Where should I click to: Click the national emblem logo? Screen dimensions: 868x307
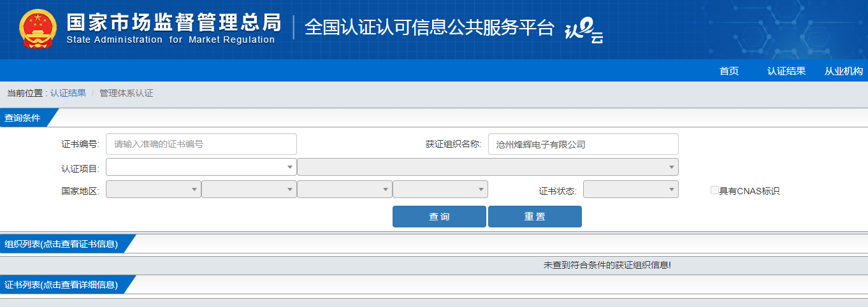click(38, 29)
